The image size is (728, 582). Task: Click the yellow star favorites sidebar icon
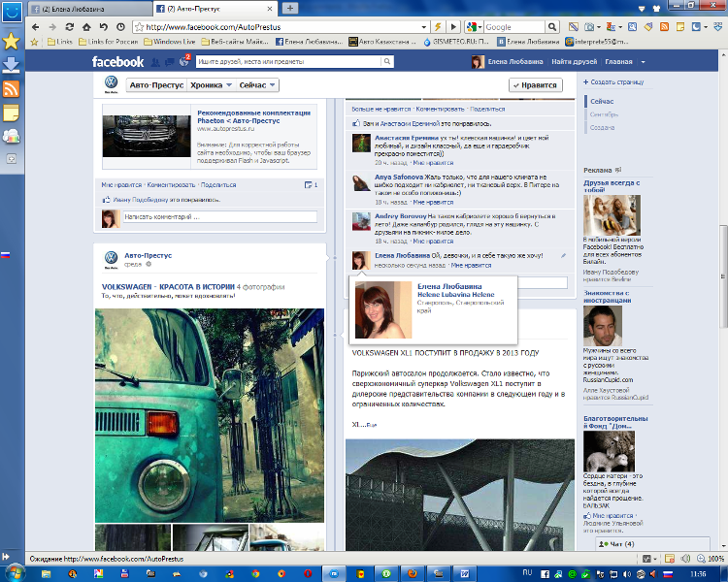[11, 41]
